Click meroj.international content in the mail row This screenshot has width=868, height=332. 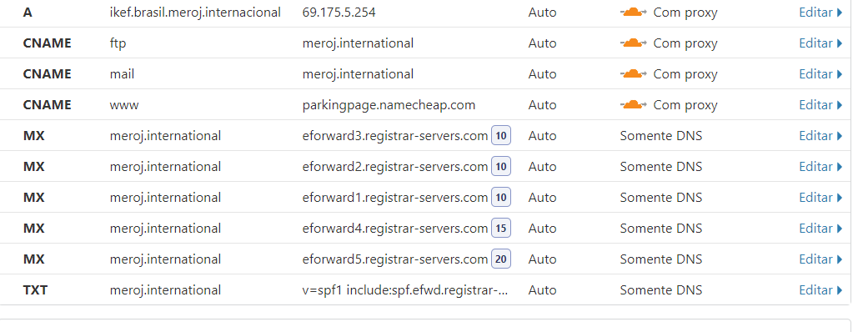(x=358, y=73)
